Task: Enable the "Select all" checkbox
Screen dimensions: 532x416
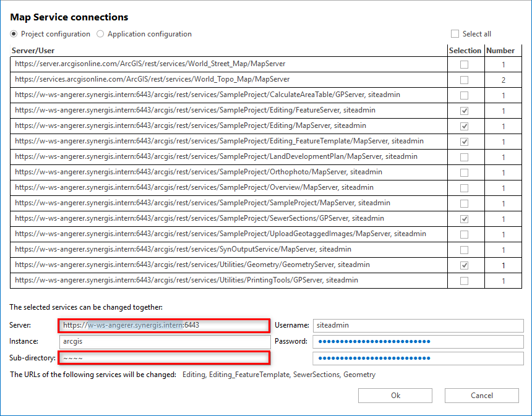Action: click(x=455, y=33)
